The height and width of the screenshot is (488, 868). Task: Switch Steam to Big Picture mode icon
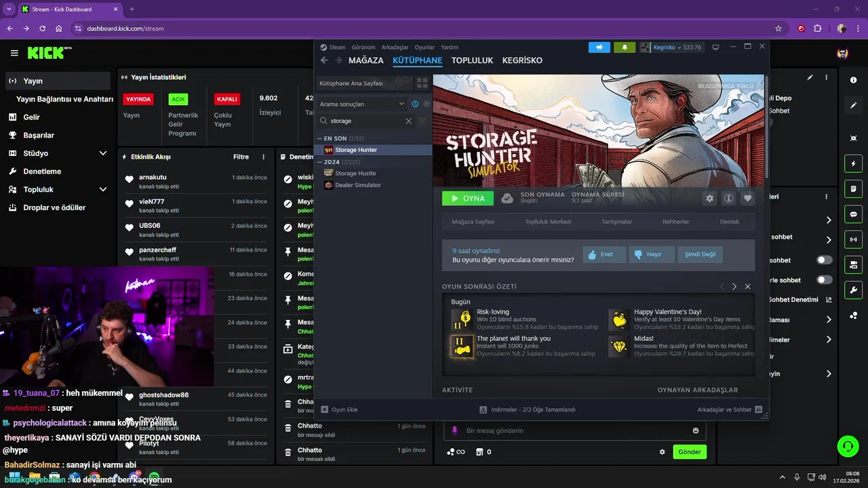tap(715, 47)
